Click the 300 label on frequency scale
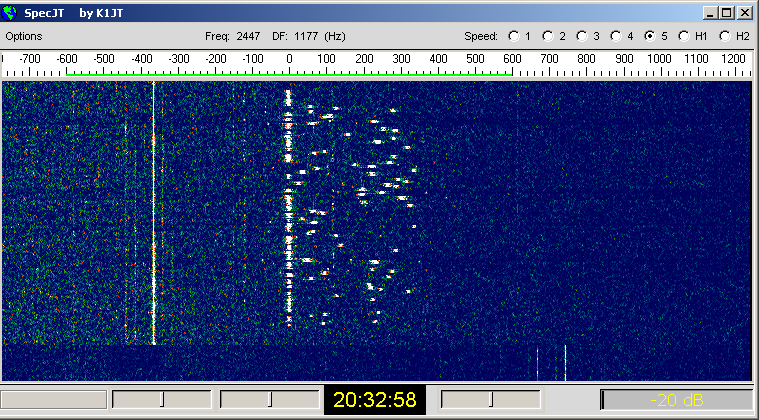The image size is (759, 420). 401,59
